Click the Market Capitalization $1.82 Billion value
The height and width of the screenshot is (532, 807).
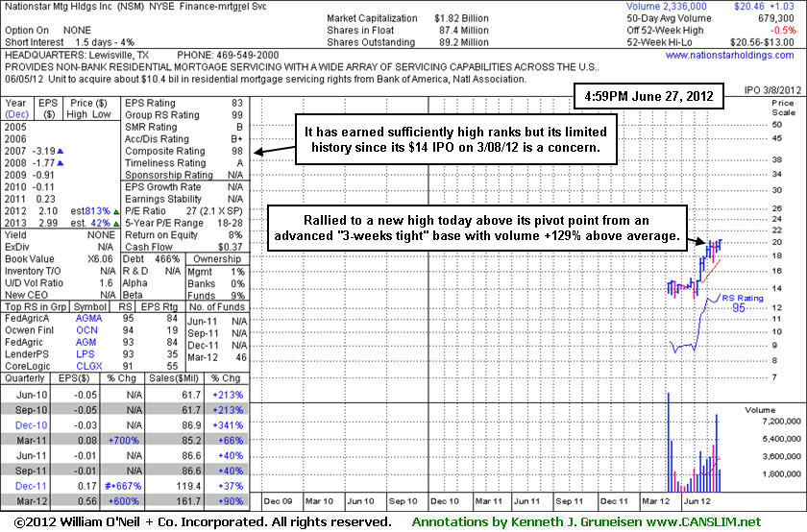461,18
